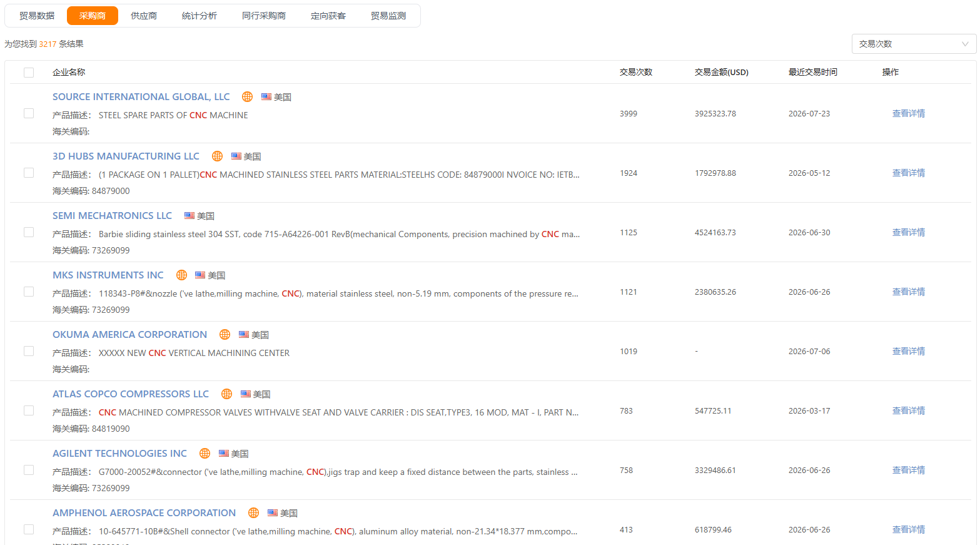Select the 采购商 tab
The image size is (980, 545).
coord(93,16)
